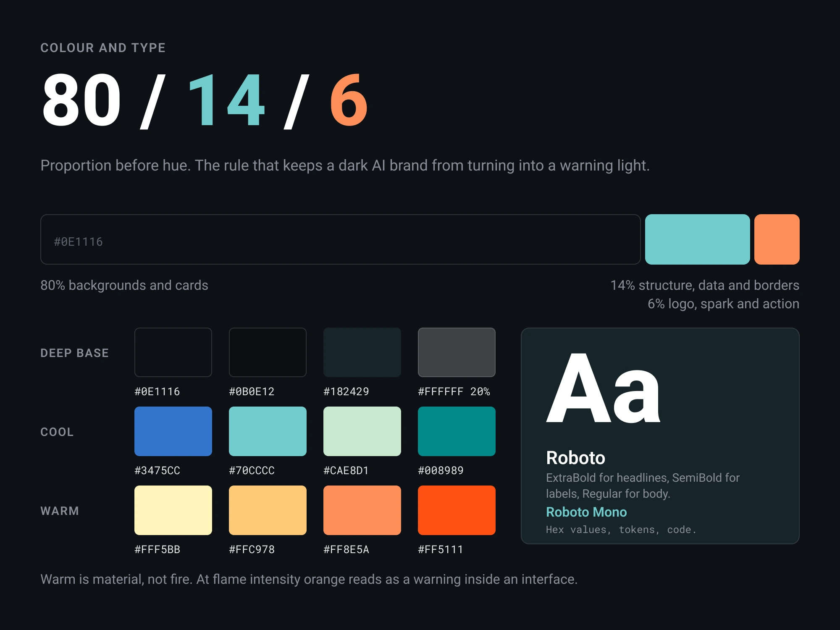Screen dimensions: 840x630
Task: Click '14% structure, data and borders' caption
Action: point(705,285)
